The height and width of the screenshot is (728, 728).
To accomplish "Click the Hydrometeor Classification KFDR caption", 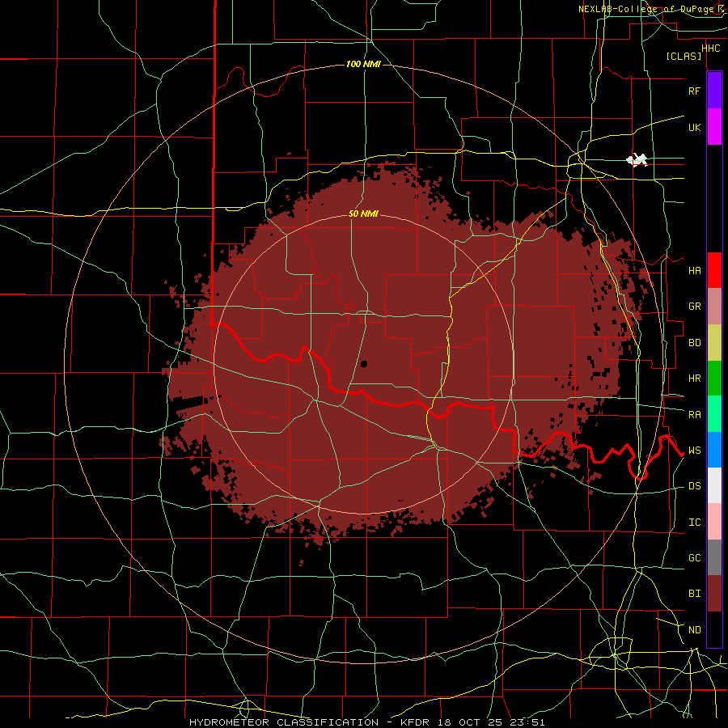I will click(x=366, y=722).
